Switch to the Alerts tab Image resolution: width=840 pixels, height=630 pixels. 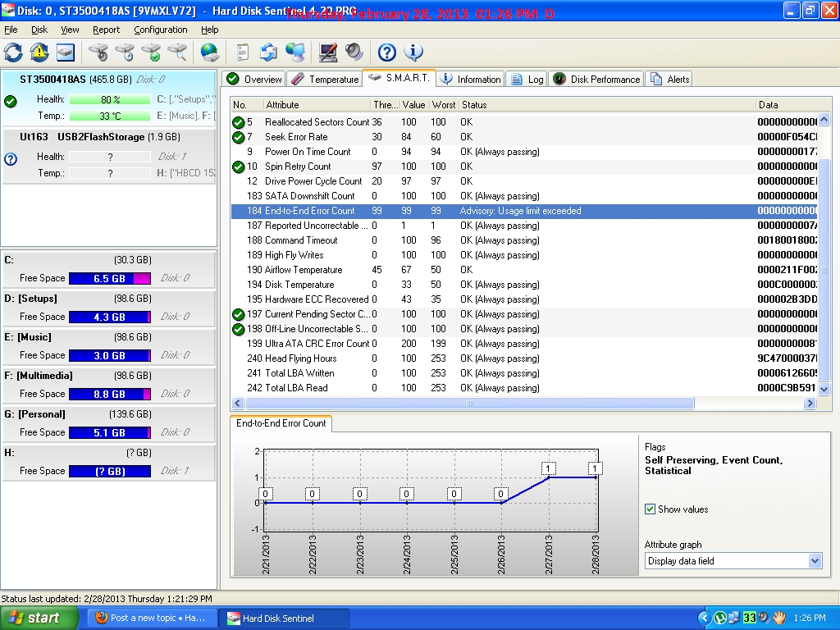tap(669, 80)
